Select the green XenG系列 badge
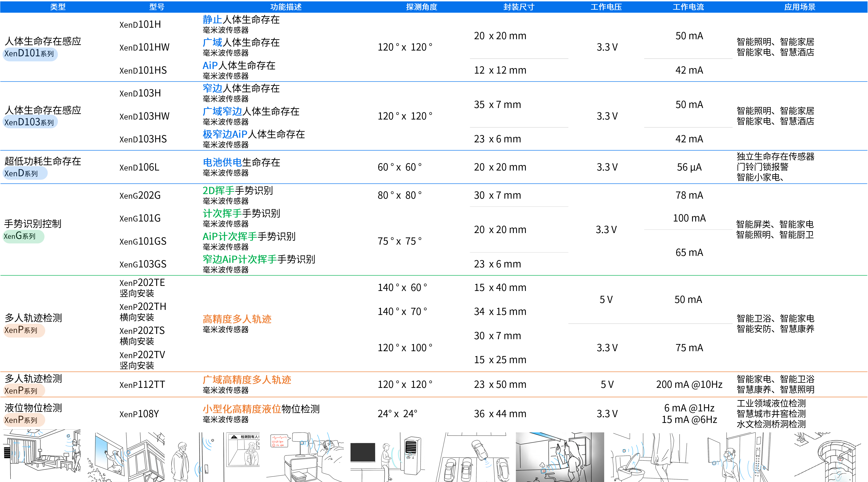The height and width of the screenshot is (482, 868). [23, 236]
